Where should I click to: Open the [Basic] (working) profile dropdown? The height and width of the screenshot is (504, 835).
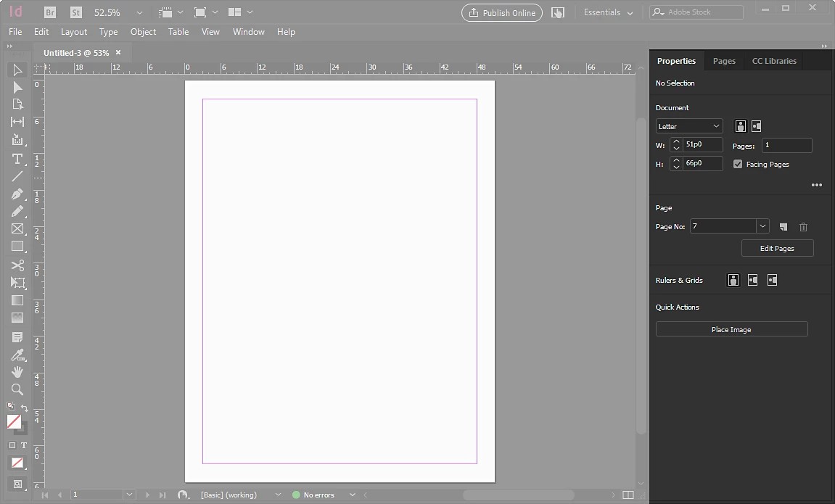coord(277,495)
